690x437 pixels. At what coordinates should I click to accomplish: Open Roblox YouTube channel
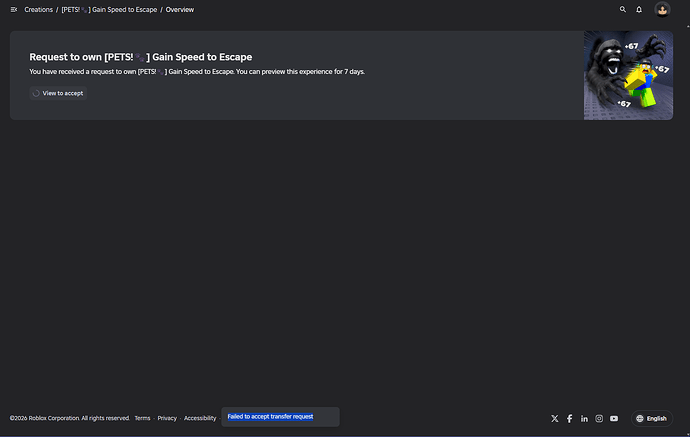tap(614, 419)
